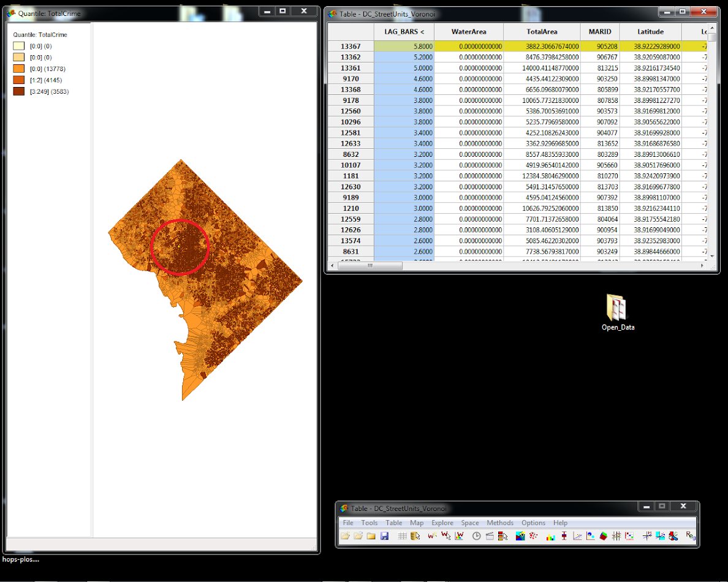Click the lightest yellow legend swatch

tap(18, 46)
